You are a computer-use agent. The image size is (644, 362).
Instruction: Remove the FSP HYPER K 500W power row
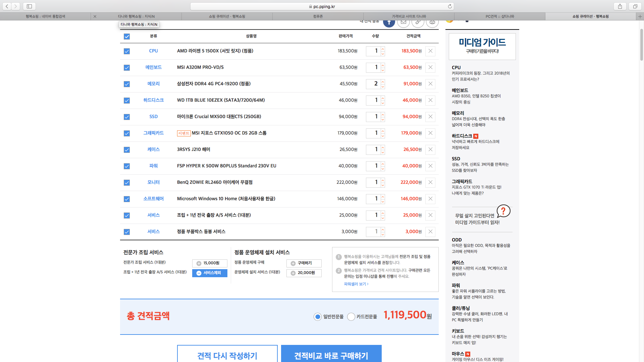(430, 166)
